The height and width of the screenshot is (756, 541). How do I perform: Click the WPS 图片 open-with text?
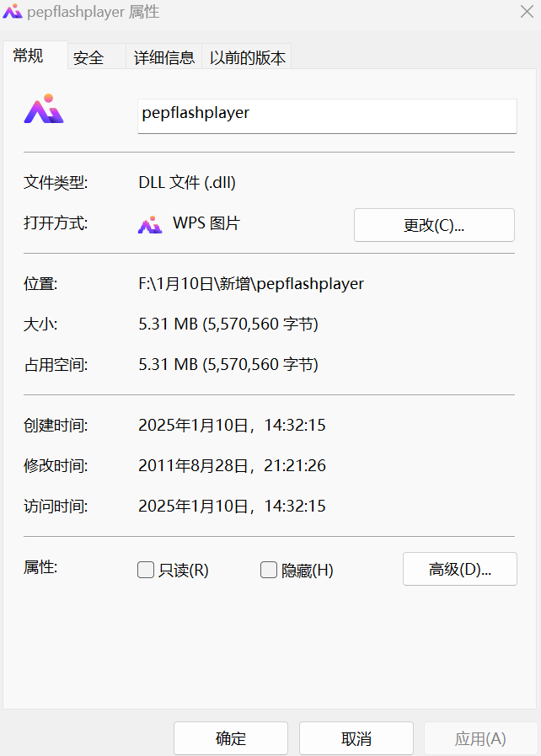tap(206, 223)
